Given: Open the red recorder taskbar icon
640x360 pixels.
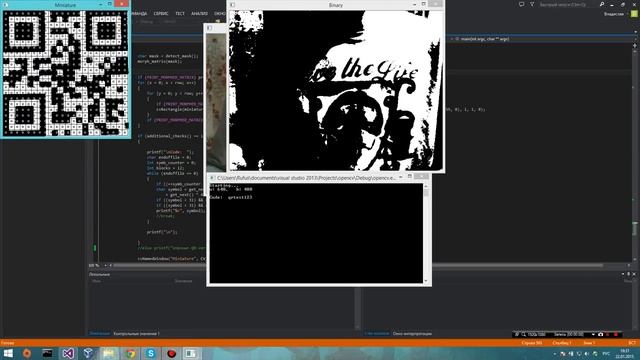Looking at the screenshot, I should [x=171, y=353].
